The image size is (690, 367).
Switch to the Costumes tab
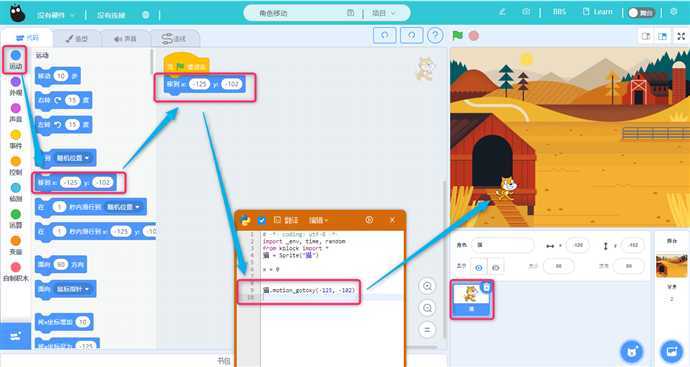(x=77, y=39)
